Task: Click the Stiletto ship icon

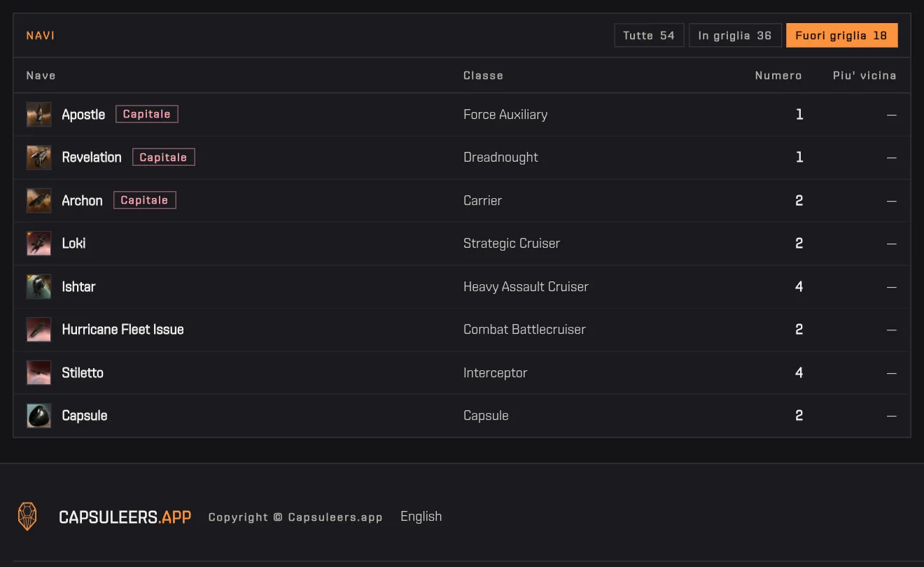Action: coord(38,372)
